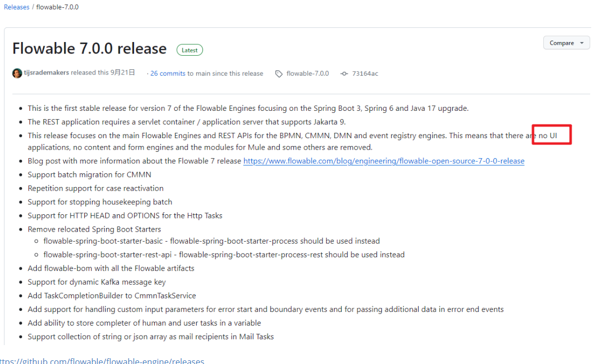This screenshot has width=608, height=364.
Task: Open the Flowable 7.0.0 release title
Action: (x=89, y=49)
